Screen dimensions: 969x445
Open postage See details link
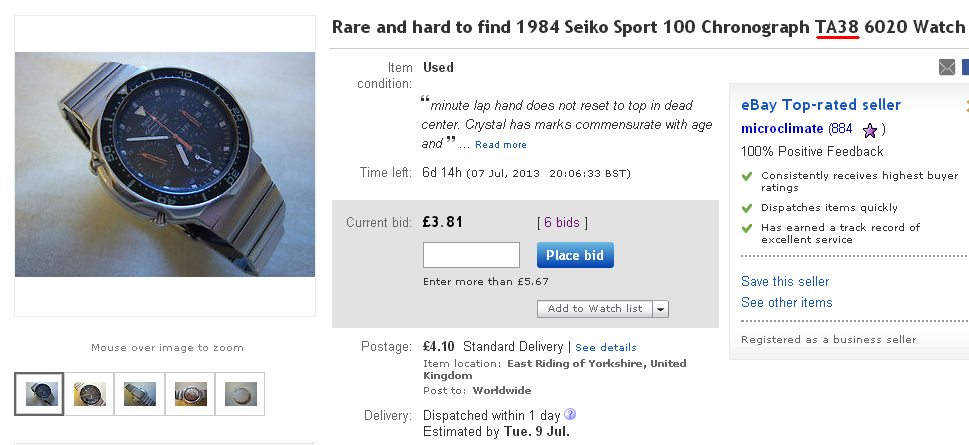click(606, 347)
